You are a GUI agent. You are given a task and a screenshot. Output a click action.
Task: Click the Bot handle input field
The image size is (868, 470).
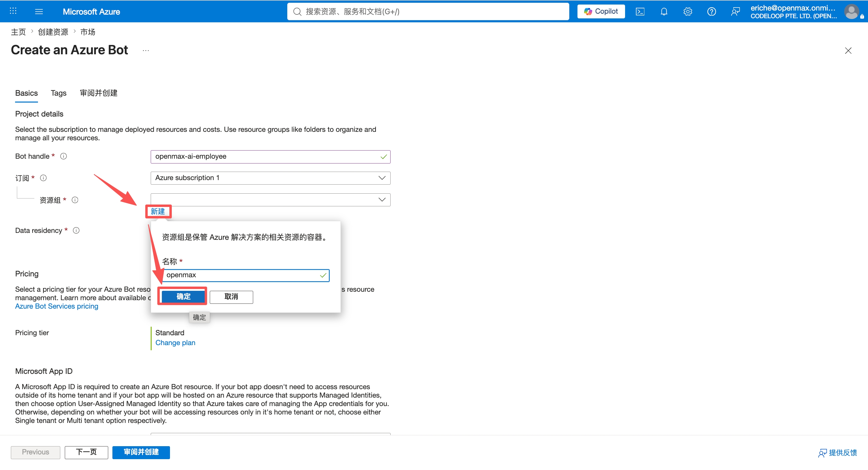(270, 157)
